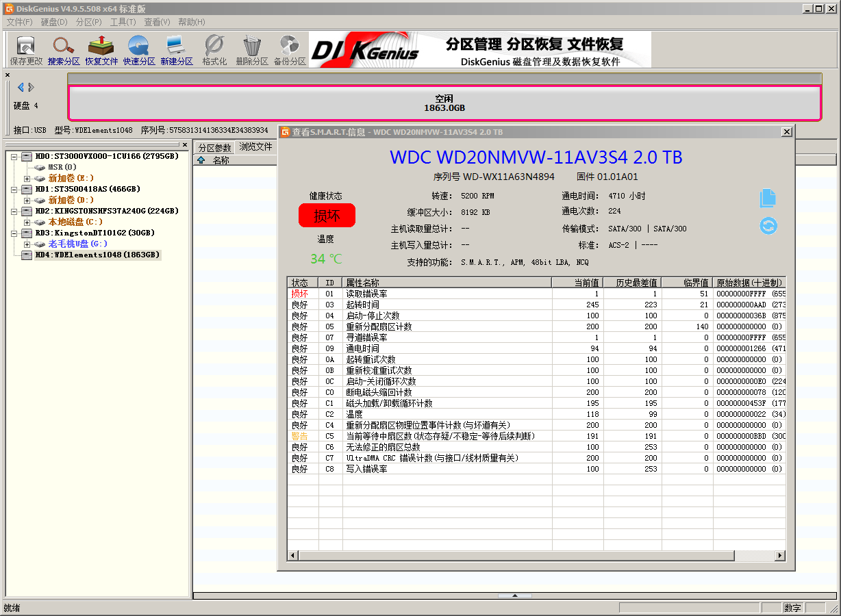Switch to the 分区参数 tab
The width and height of the screenshot is (841, 616).
click(214, 146)
